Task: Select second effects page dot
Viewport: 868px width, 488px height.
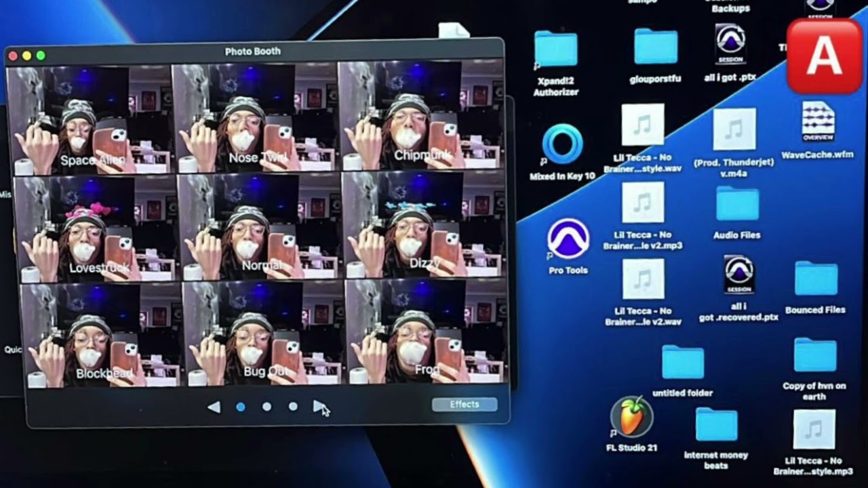Action: (x=267, y=407)
